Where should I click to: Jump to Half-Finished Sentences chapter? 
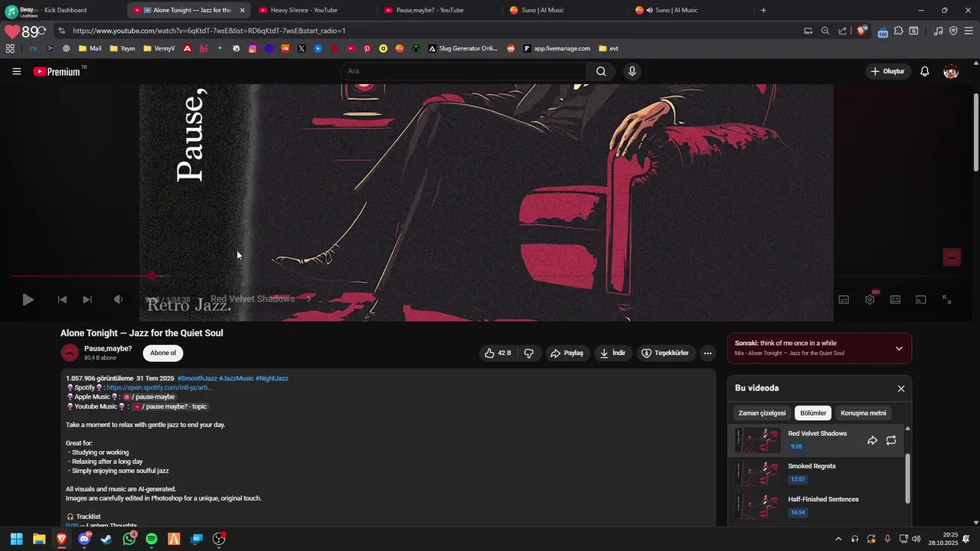pyautogui.click(x=816, y=507)
